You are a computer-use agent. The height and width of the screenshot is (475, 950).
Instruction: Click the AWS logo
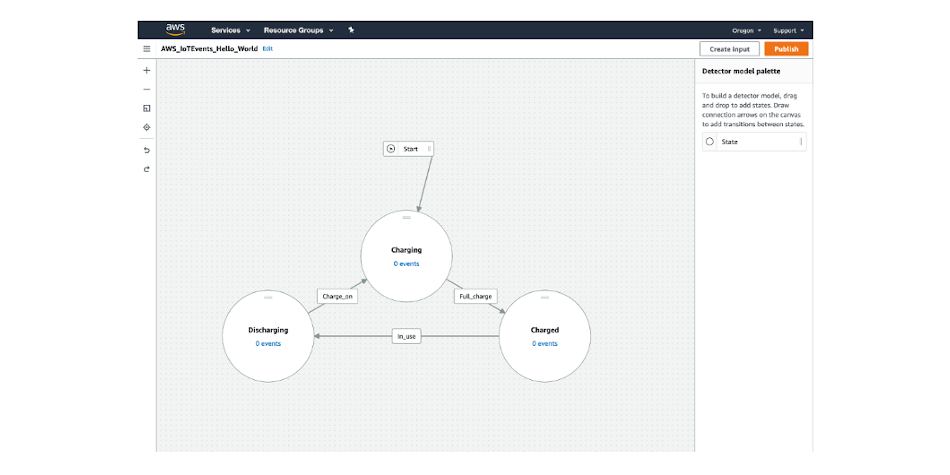pyautogui.click(x=175, y=30)
